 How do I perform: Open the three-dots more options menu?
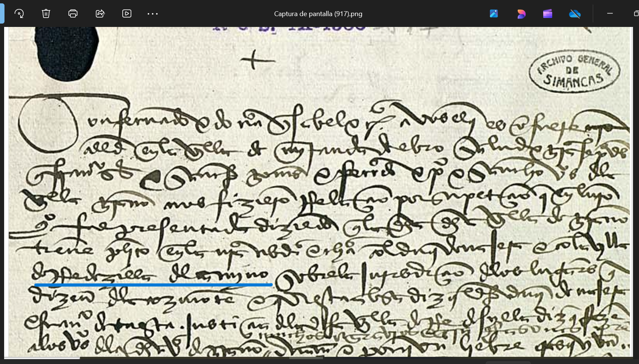(153, 14)
